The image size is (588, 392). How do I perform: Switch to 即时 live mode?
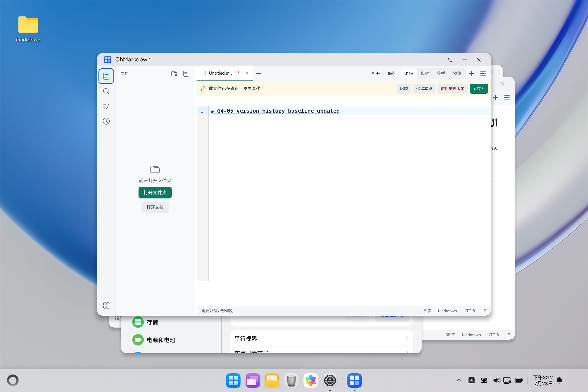point(424,73)
